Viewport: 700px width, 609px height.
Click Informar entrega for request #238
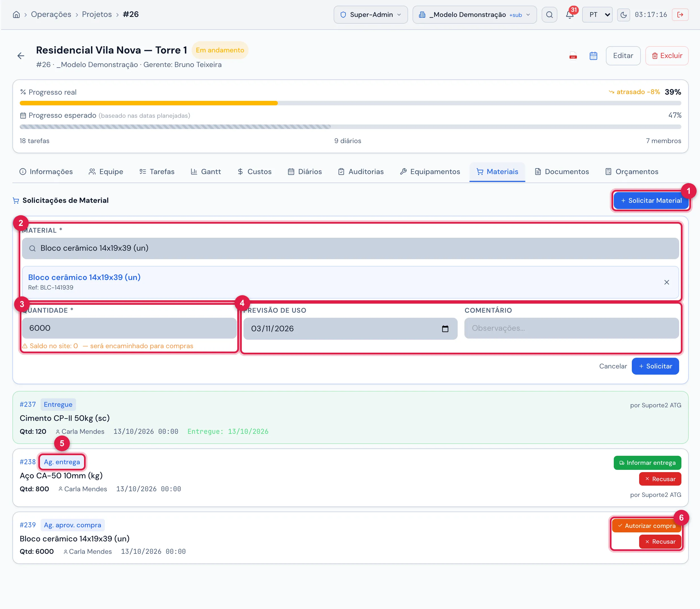pos(647,463)
